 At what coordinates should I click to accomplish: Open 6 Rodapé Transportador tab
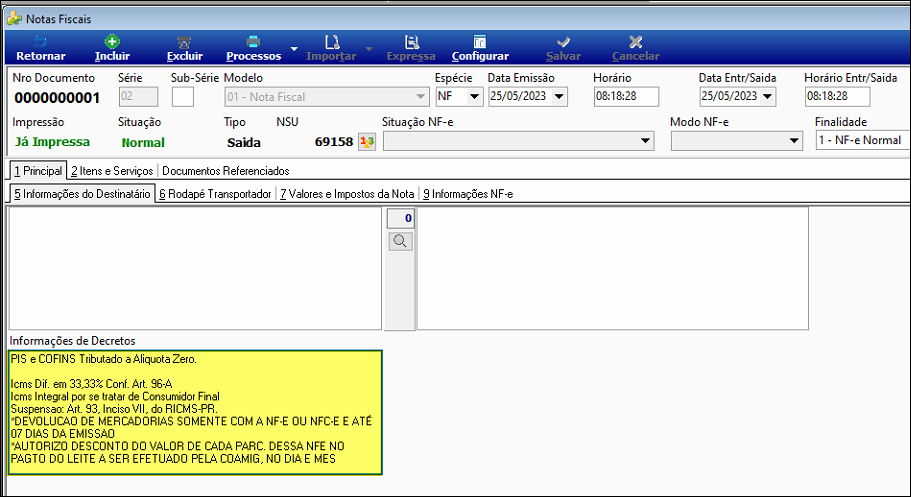[216, 194]
